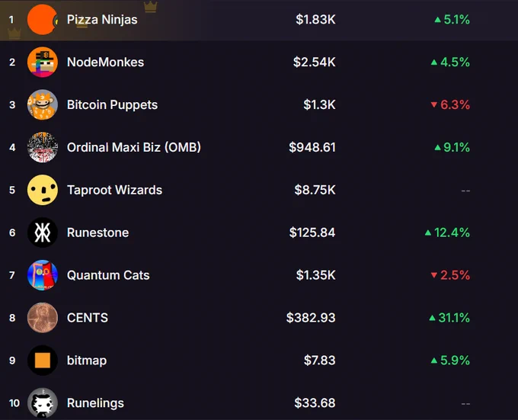Screen dimensions: 518x420
Task: Select the Runestone rune symbol icon
Action: pos(43,232)
